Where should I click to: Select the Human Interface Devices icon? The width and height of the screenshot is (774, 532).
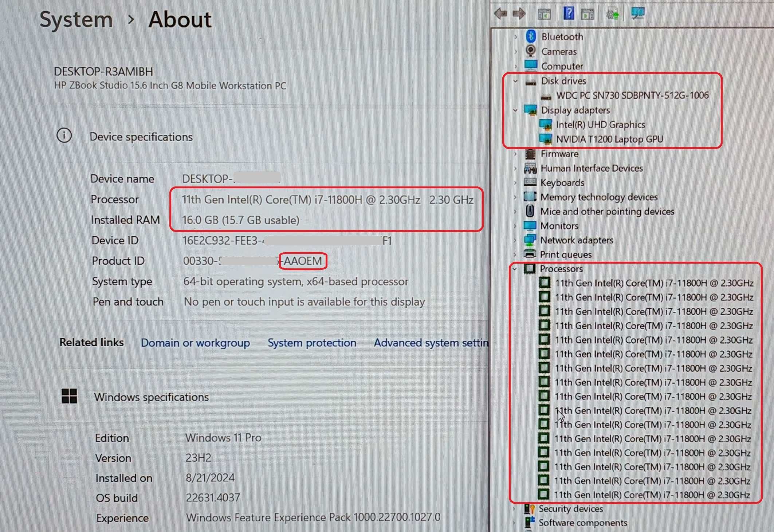pos(530,168)
